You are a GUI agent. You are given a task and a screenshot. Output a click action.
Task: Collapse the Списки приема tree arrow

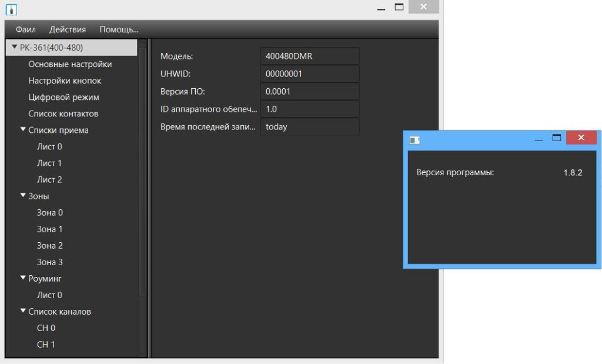click(x=23, y=129)
